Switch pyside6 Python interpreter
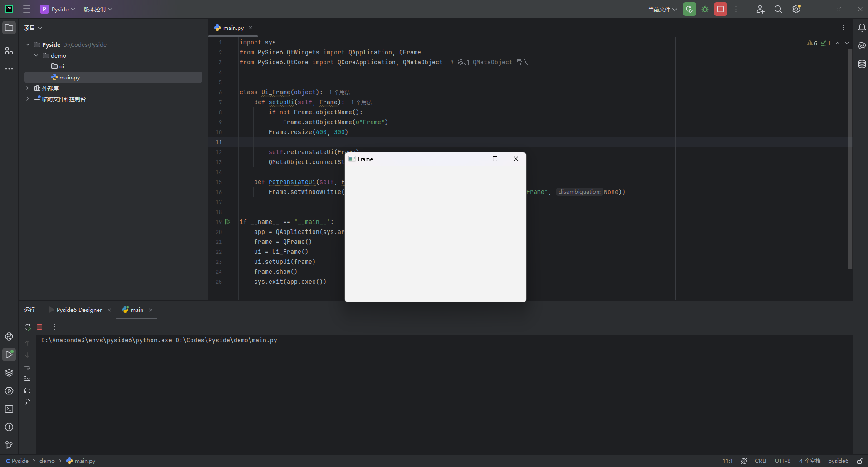The width and height of the screenshot is (868, 467). click(838, 461)
